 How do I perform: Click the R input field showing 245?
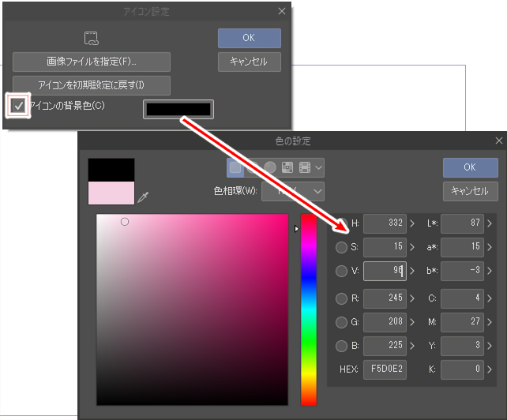pyautogui.click(x=385, y=298)
